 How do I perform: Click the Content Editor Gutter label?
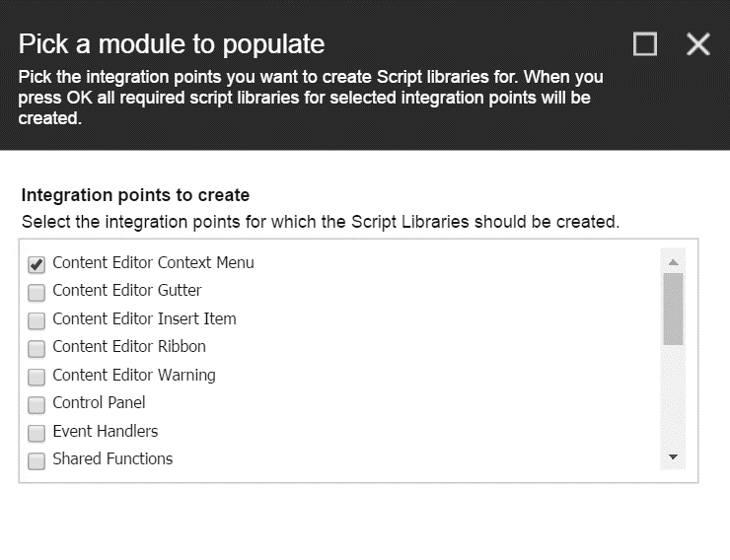coord(127,290)
